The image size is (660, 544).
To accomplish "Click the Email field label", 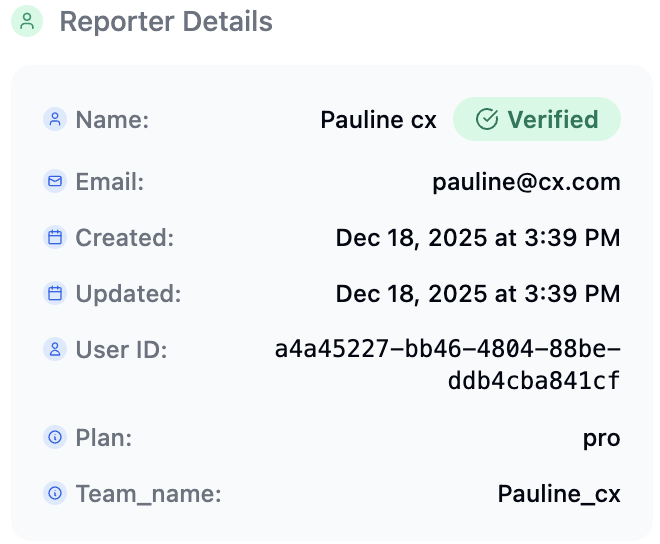I will point(110,182).
